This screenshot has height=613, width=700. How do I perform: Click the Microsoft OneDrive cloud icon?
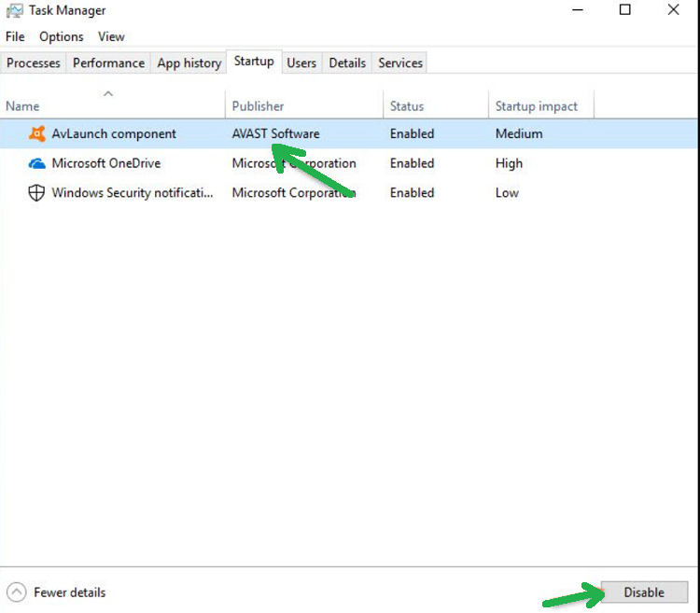click(36, 163)
